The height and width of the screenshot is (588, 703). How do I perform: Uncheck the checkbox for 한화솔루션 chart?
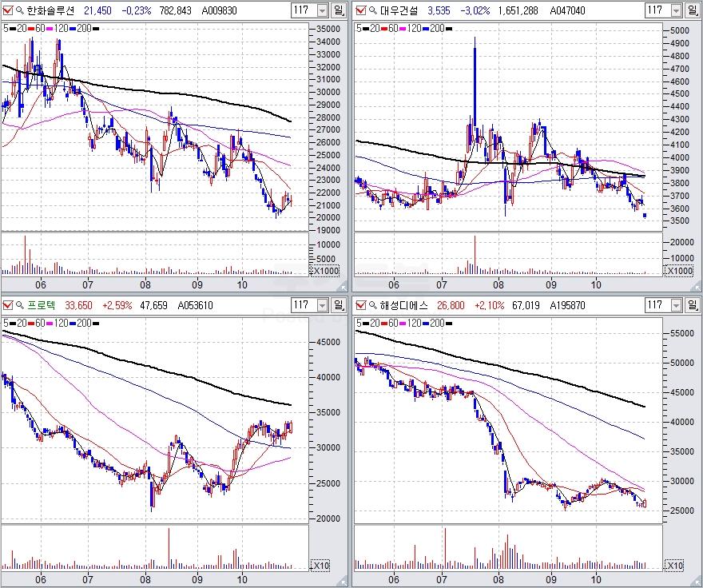pyautogui.click(x=7, y=10)
